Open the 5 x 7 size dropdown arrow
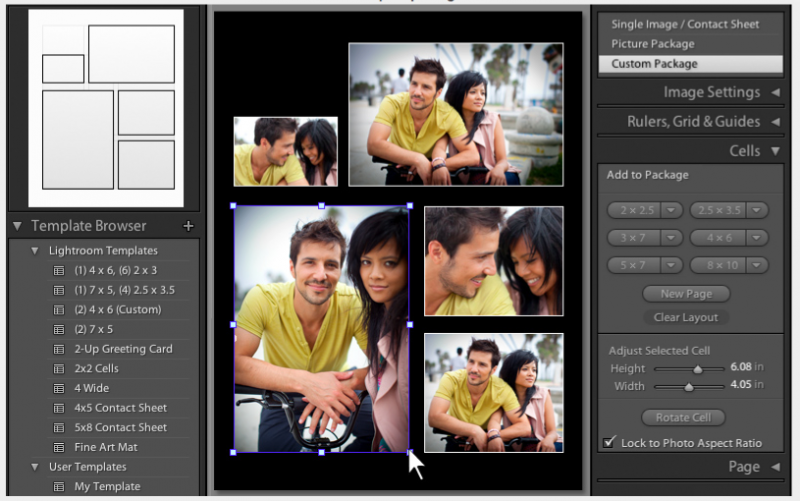The image size is (800, 501). click(x=671, y=265)
